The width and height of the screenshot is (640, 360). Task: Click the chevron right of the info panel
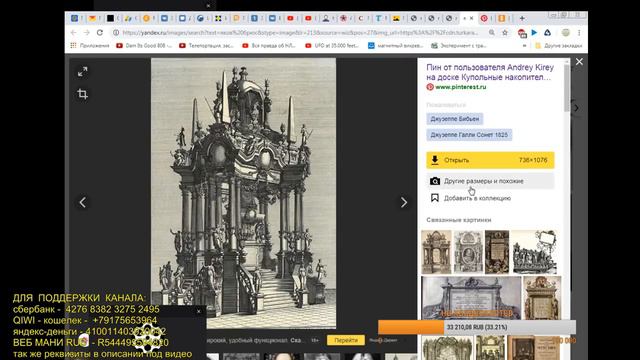point(576,108)
